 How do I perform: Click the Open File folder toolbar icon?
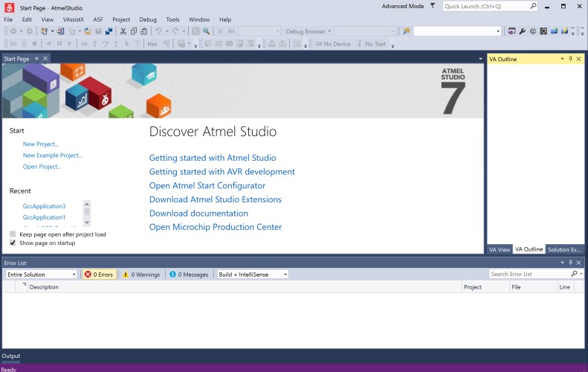click(88, 31)
